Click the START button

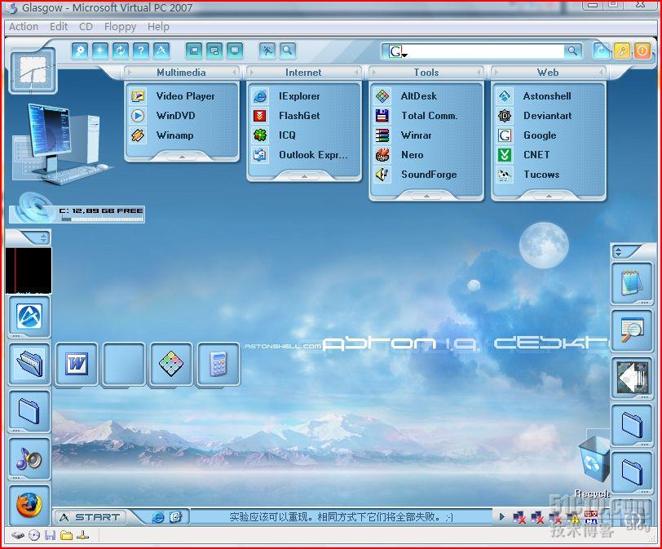point(91,517)
